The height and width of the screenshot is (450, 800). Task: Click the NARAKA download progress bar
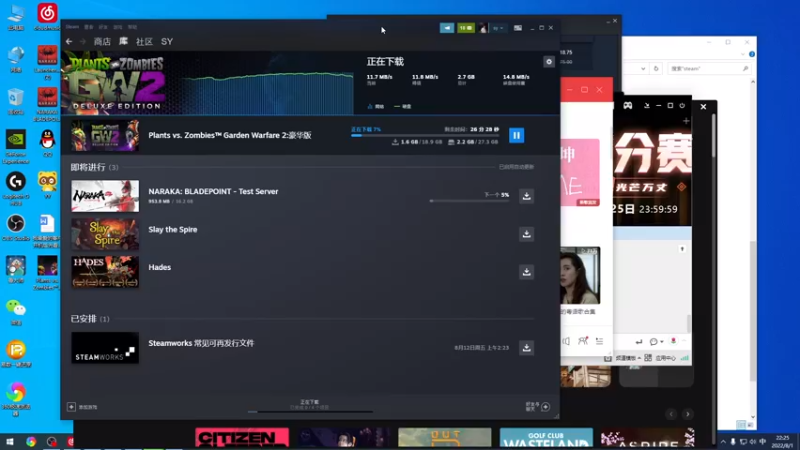pos(469,201)
